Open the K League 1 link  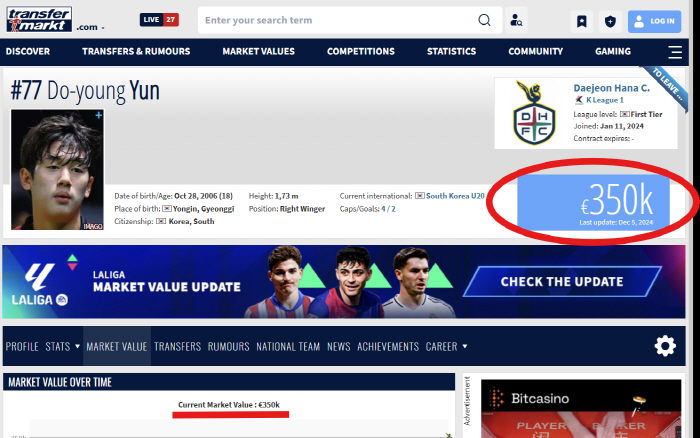point(603,100)
